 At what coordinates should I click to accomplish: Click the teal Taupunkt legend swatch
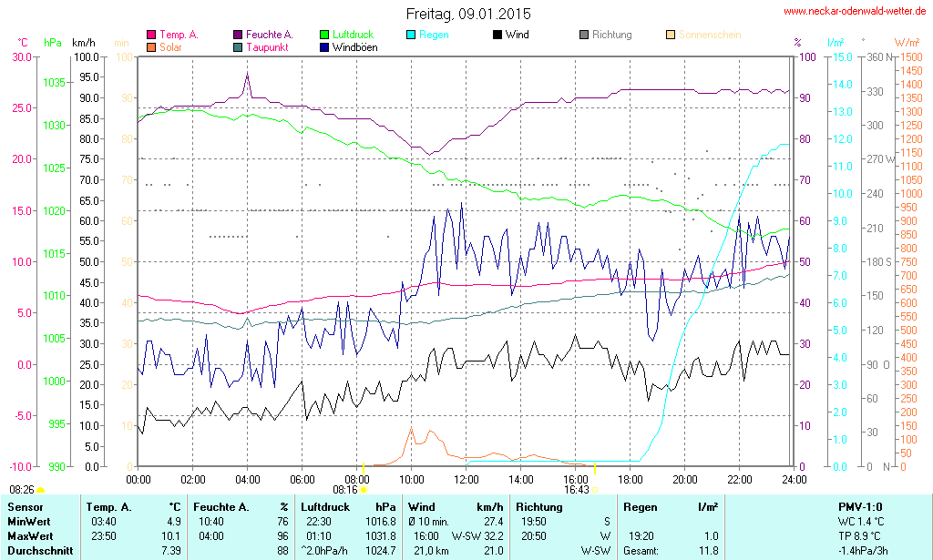point(239,47)
